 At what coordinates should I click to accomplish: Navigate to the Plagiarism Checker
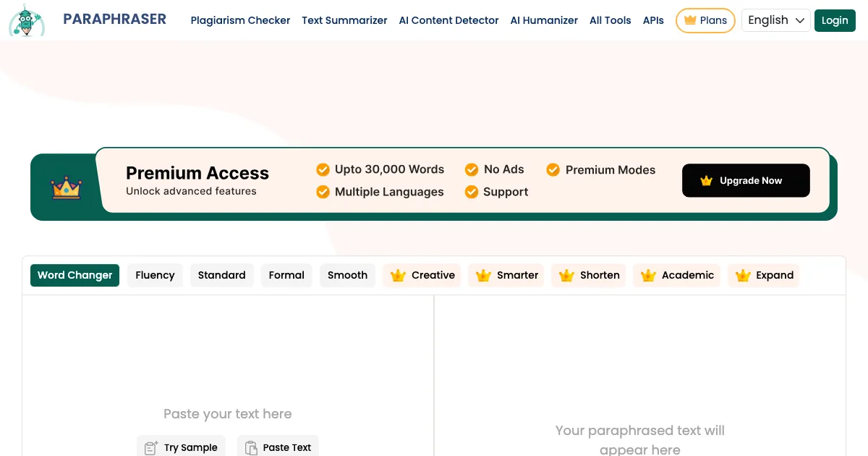(x=240, y=20)
